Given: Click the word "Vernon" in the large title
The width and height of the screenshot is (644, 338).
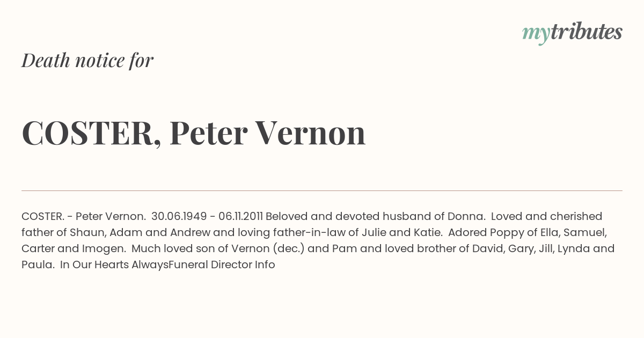Looking at the screenshot, I should click(x=310, y=133).
